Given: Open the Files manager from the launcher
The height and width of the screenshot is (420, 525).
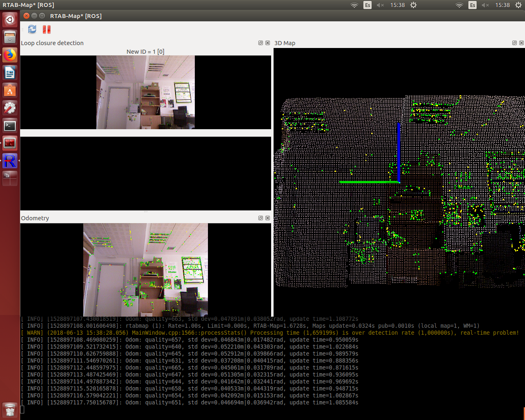Looking at the screenshot, I should coord(10,37).
